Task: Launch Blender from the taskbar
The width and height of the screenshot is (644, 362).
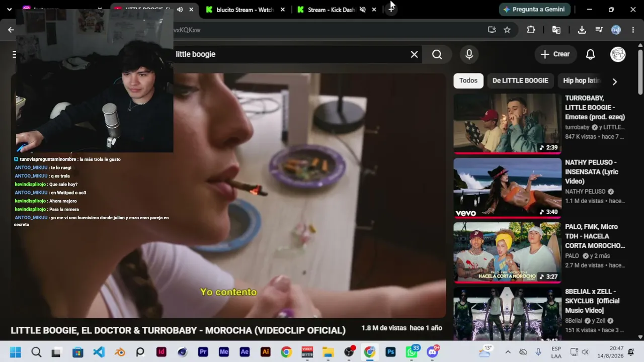Action: [x=120, y=352]
